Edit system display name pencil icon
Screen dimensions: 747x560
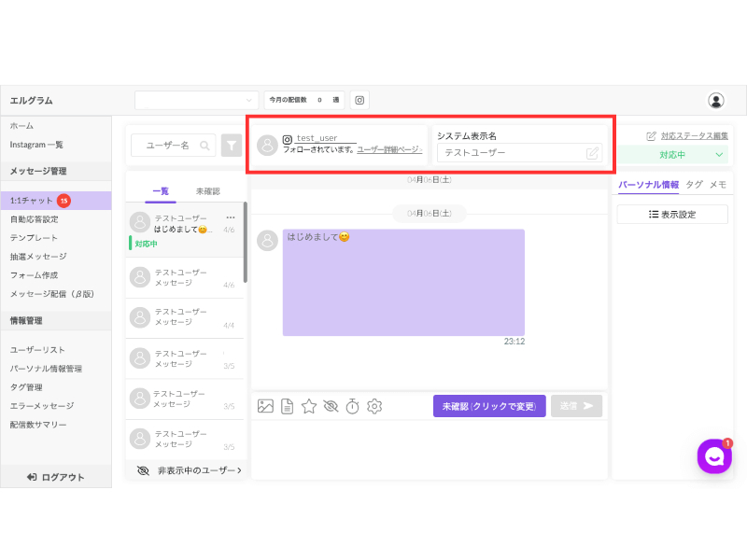click(x=592, y=153)
